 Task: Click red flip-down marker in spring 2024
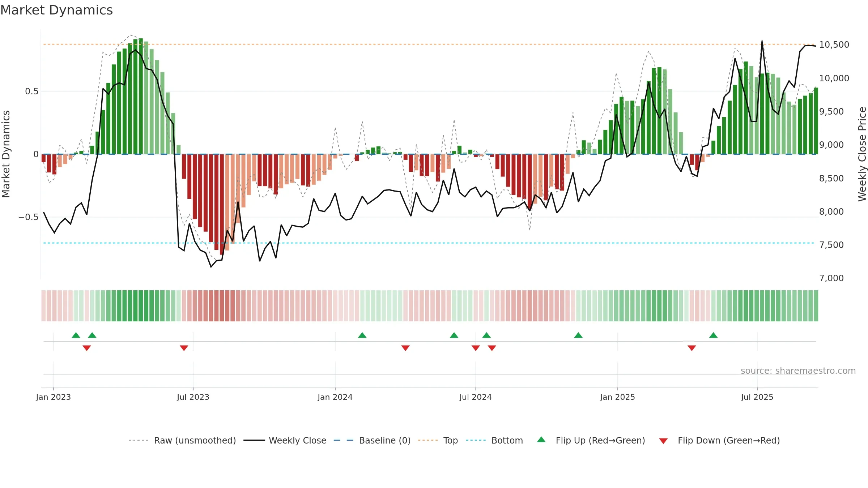[x=405, y=348]
